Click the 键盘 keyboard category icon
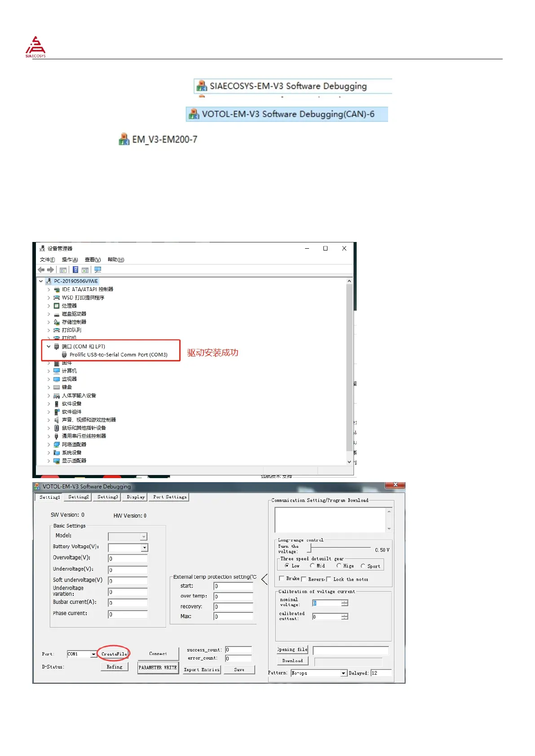Image resolution: width=535 pixels, height=756 pixels. tap(57, 387)
